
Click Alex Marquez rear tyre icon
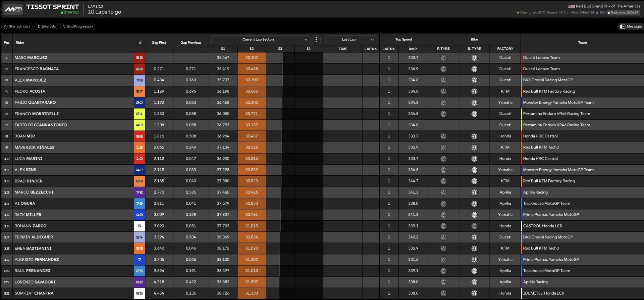point(474,80)
